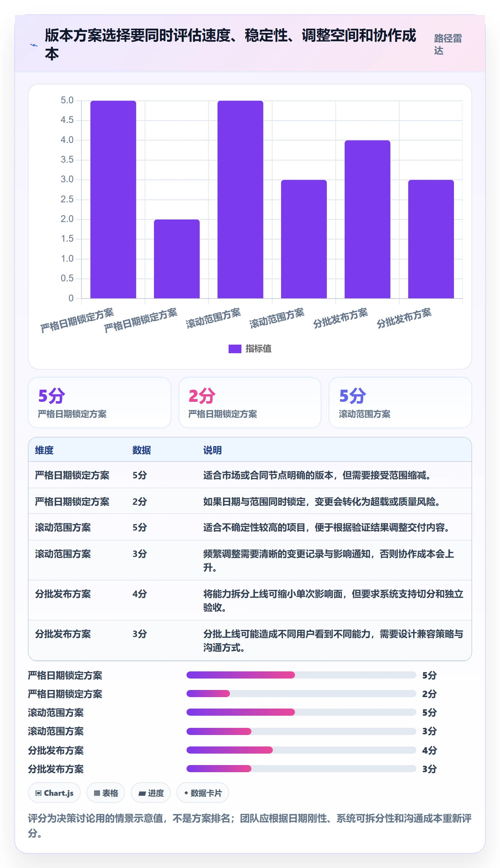Viewport: 500px width, 868px height.
Task: Click the 2分 data card
Action: tap(250, 403)
